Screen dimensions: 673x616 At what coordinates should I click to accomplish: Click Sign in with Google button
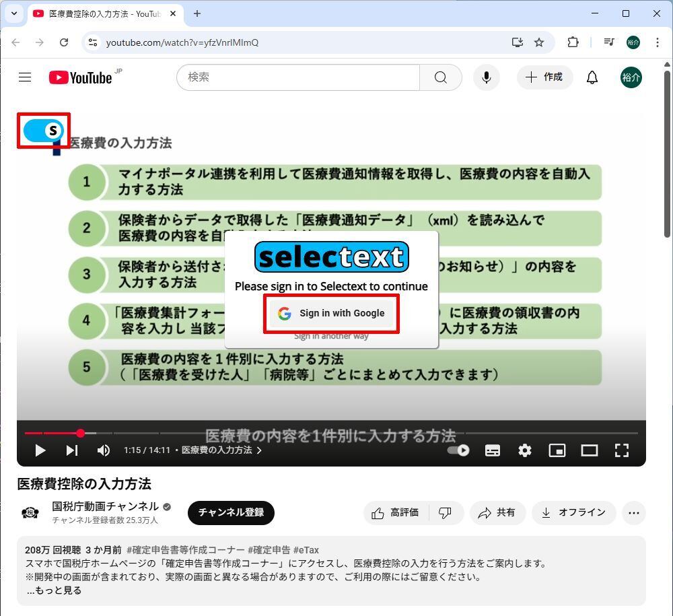click(331, 313)
